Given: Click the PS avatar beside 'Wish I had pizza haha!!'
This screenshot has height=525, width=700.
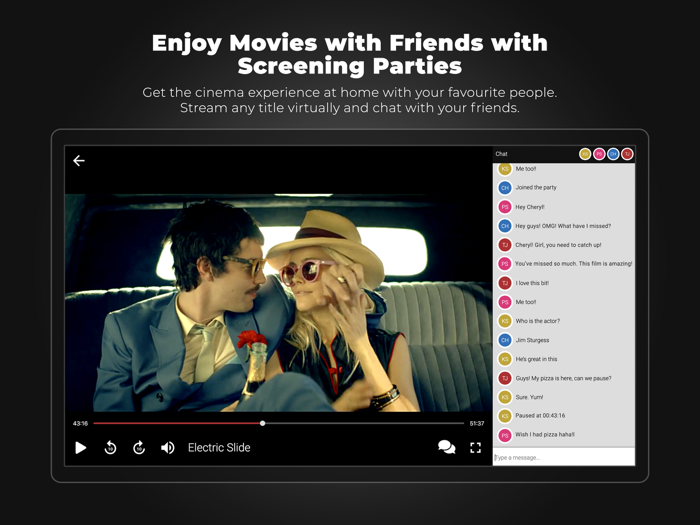Looking at the screenshot, I should click(505, 435).
